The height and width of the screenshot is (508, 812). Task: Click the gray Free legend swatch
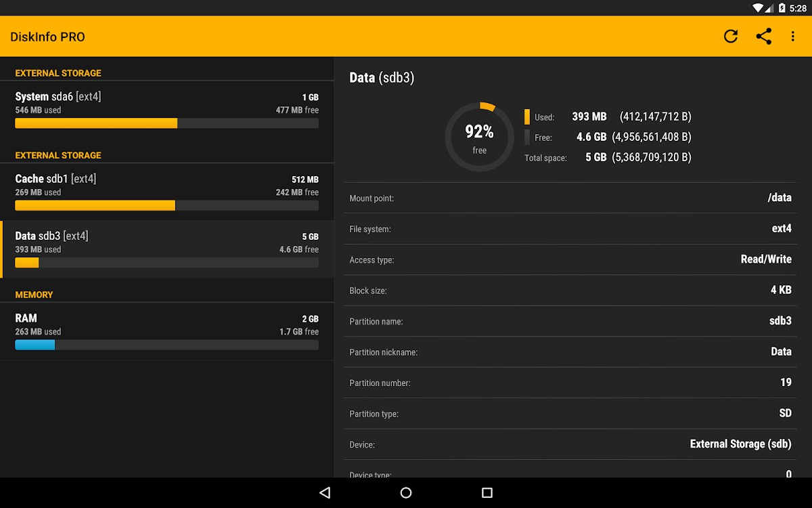[x=527, y=137]
